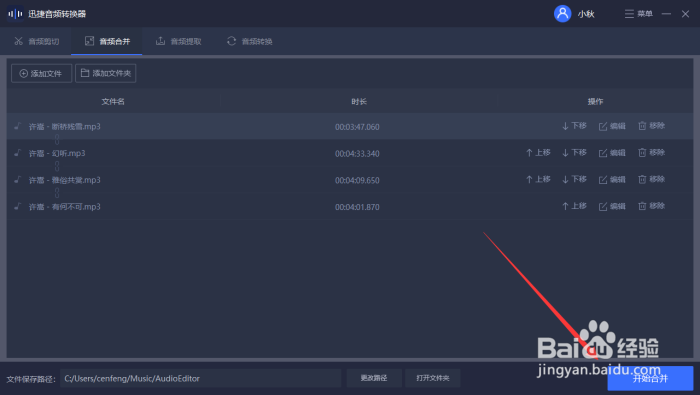This screenshot has height=395, width=700.
Task: Select the 许嵩 - 雅俗共赏.mp3 filename
Action: (65, 180)
